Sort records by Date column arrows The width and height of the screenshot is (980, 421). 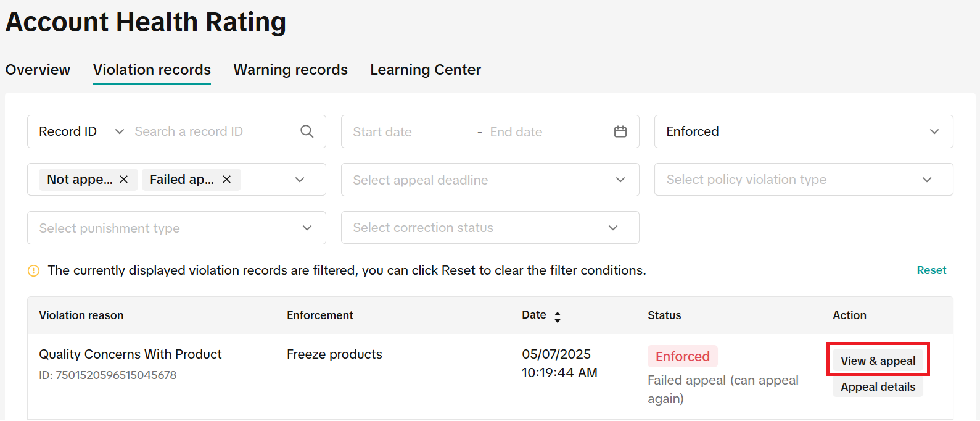tap(558, 317)
